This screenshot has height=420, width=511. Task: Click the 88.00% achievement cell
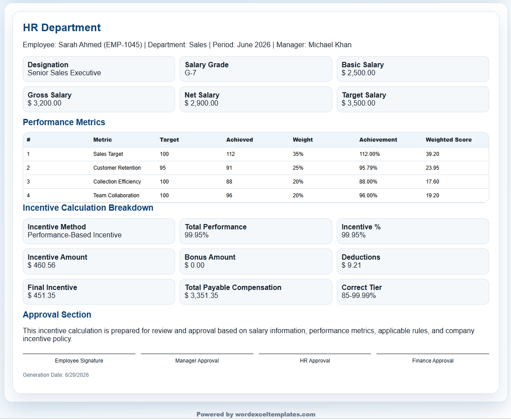tap(368, 182)
